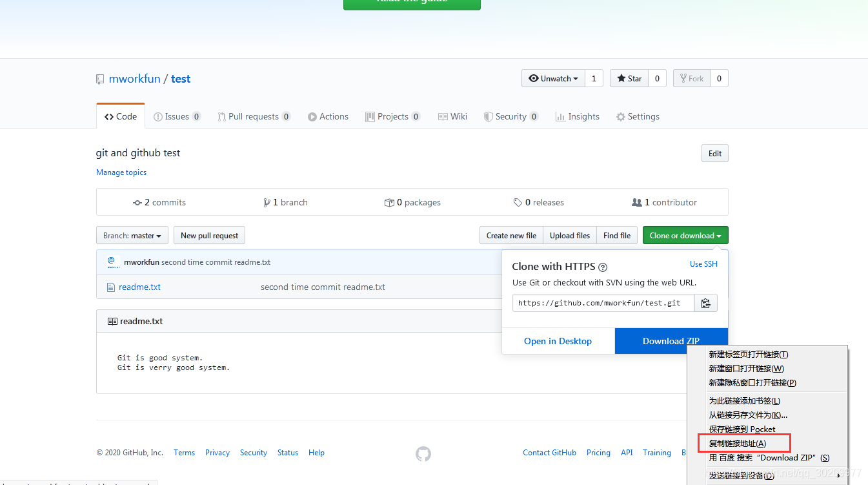Viewport: 868px width, 485px height.
Task: View 0 packages
Action: point(412,202)
